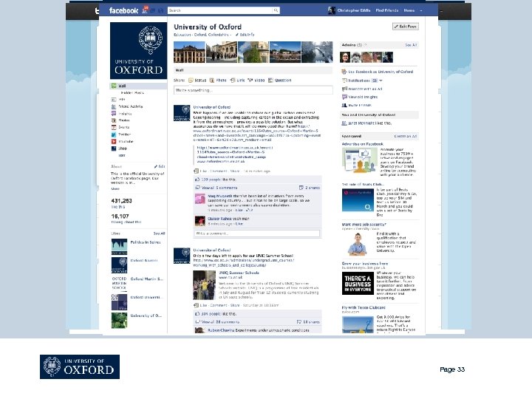
Task: Open UNIQ Summer Schools post photo thumbnail
Action: (204, 285)
